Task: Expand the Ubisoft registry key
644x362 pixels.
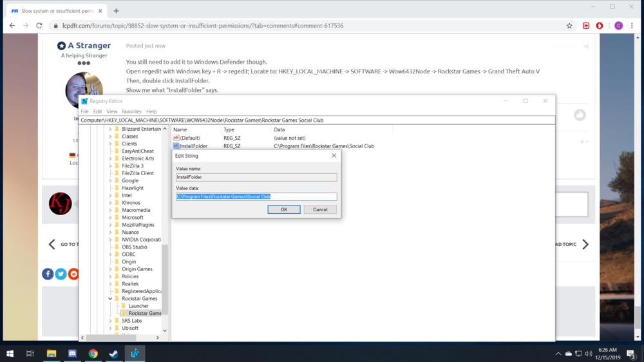Action: pyautogui.click(x=110, y=329)
